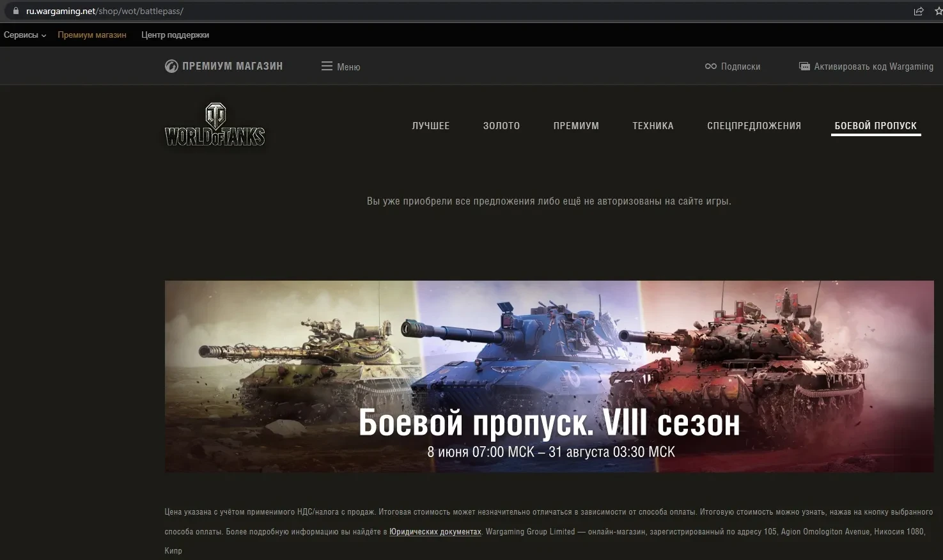Click the Активировать код Wargaming icon
The image size is (943, 560).
[804, 66]
